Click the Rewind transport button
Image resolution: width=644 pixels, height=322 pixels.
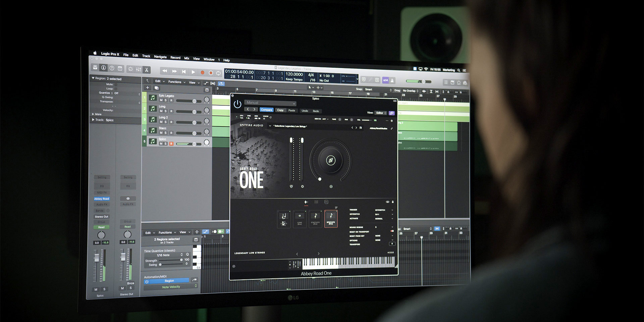coord(164,71)
